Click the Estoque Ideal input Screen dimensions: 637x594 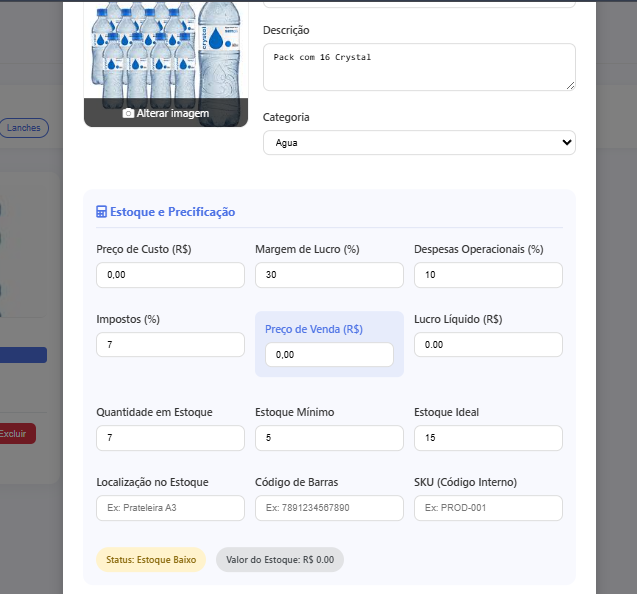pyautogui.click(x=488, y=438)
